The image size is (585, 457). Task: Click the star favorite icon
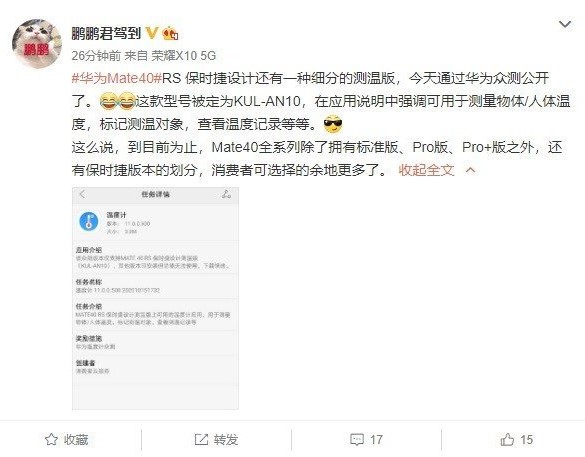[51, 439]
